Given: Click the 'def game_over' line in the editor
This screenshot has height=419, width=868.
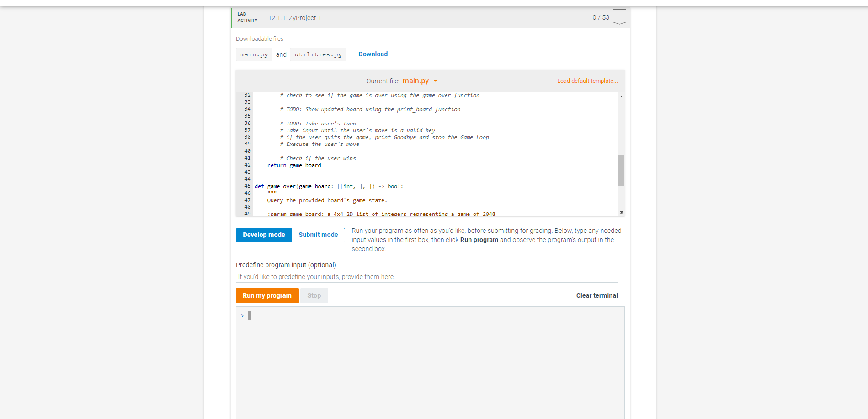Looking at the screenshot, I should coord(329,186).
